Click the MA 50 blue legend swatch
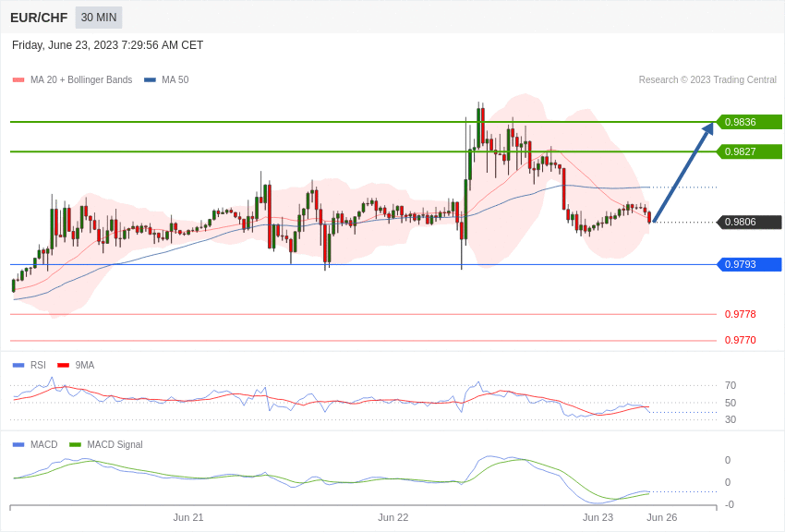This screenshot has height=532, width=785. tap(150, 80)
